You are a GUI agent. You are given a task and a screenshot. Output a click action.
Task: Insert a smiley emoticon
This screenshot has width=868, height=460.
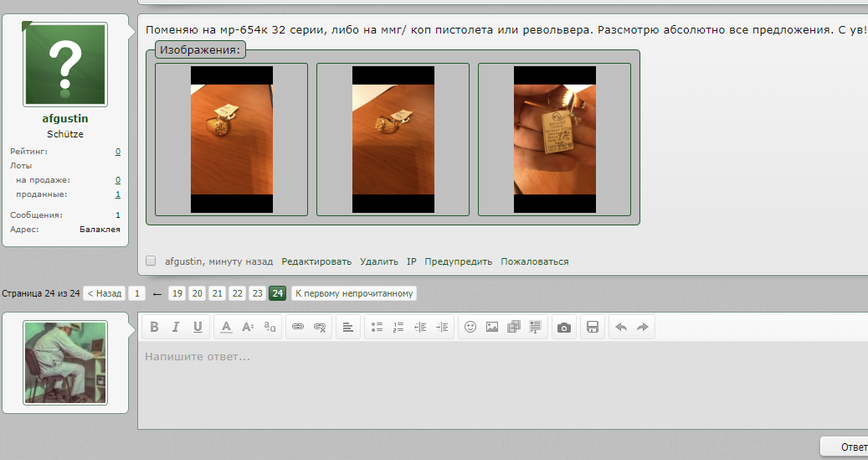(x=470, y=327)
